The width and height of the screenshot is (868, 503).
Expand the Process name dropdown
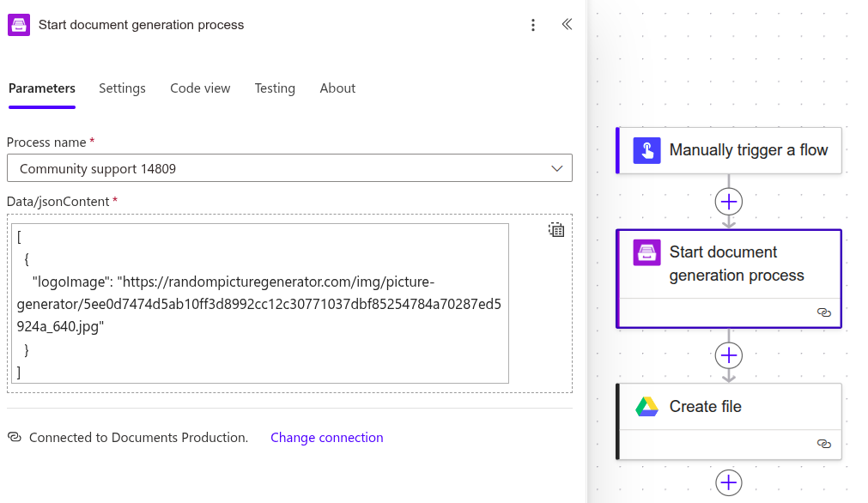click(x=556, y=168)
